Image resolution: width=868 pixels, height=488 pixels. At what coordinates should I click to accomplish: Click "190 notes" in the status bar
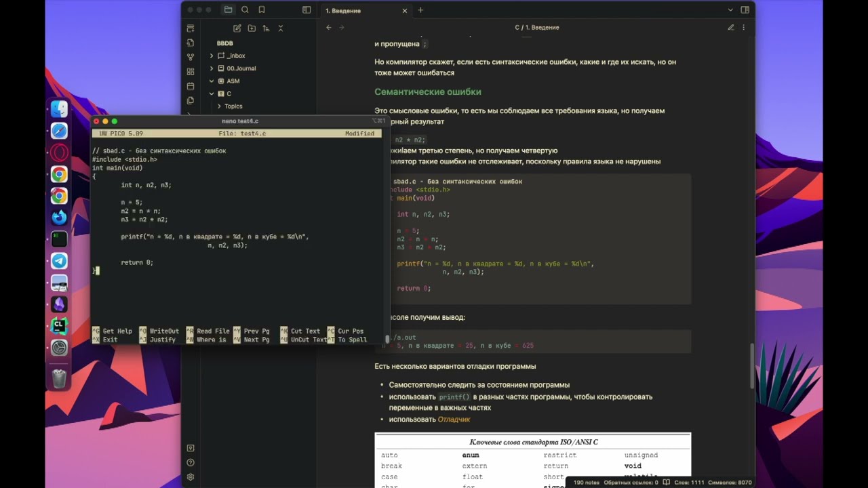(588, 483)
